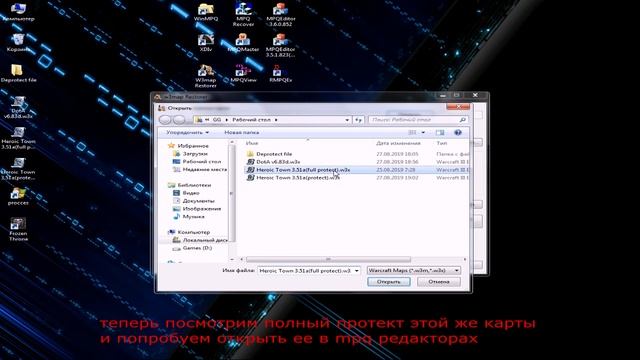Toggle the preview pane icon
Image resolution: width=640 pixels, height=360 pixels.
pos(440,133)
